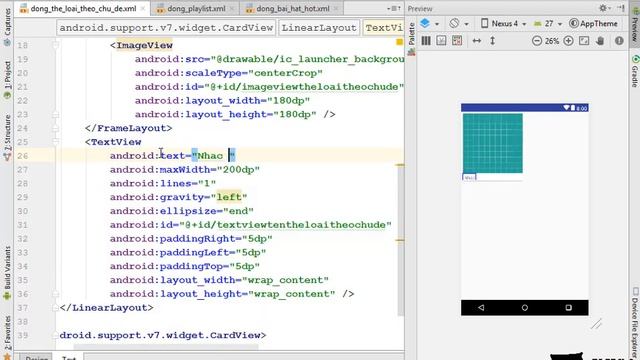This screenshot has width=640, height=360.
Task: Click TextView breadcrumb
Action: point(384,28)
